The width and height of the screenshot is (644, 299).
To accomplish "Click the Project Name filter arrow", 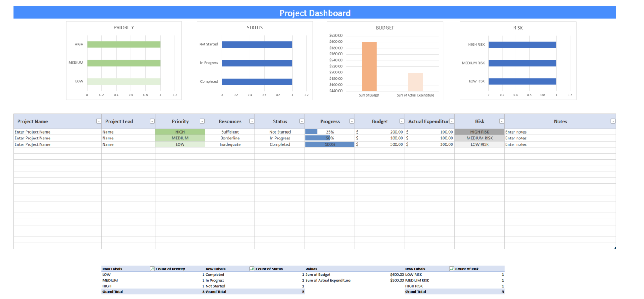I will click(x=99, y=121).
